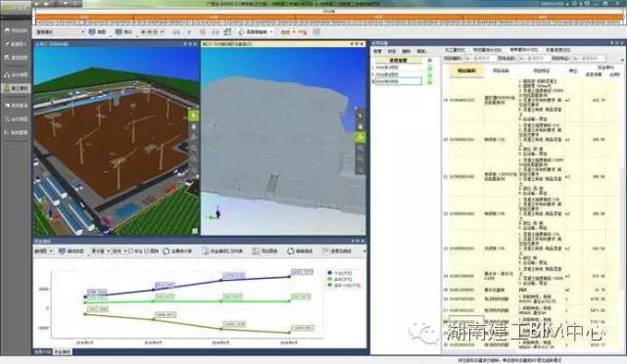Click the play button in simulation toolbar
627x364 pixels.
tap(189, 32)
